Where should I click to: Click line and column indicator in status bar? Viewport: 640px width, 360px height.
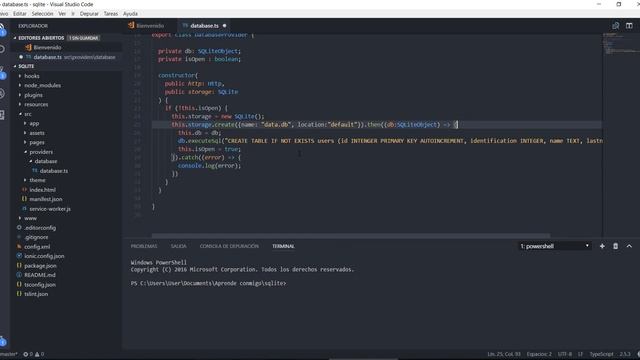(504, 354)
